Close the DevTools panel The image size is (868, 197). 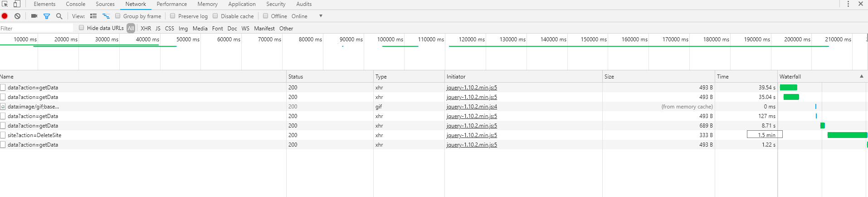tap(860, 4)
